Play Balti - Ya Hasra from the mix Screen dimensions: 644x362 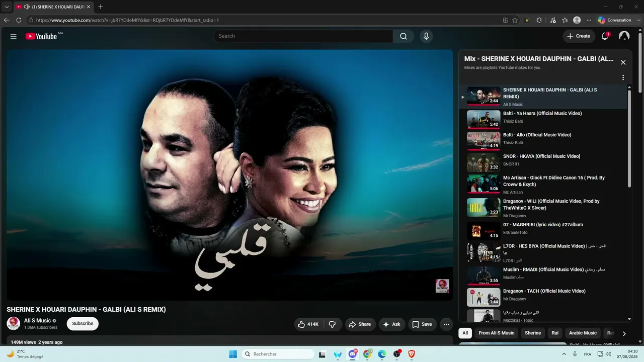coord(543,119)
